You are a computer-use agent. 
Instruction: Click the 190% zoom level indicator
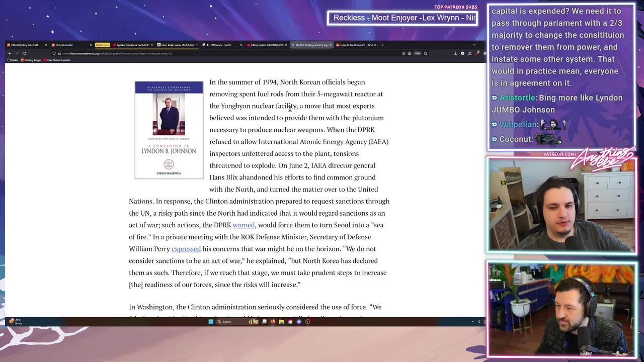pyautogui.click(x=417, y=53)
